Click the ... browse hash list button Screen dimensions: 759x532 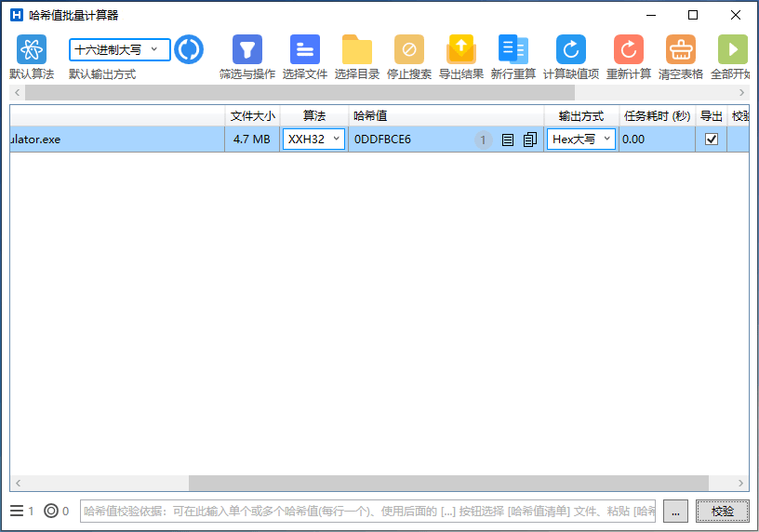(x=676, y=511)
